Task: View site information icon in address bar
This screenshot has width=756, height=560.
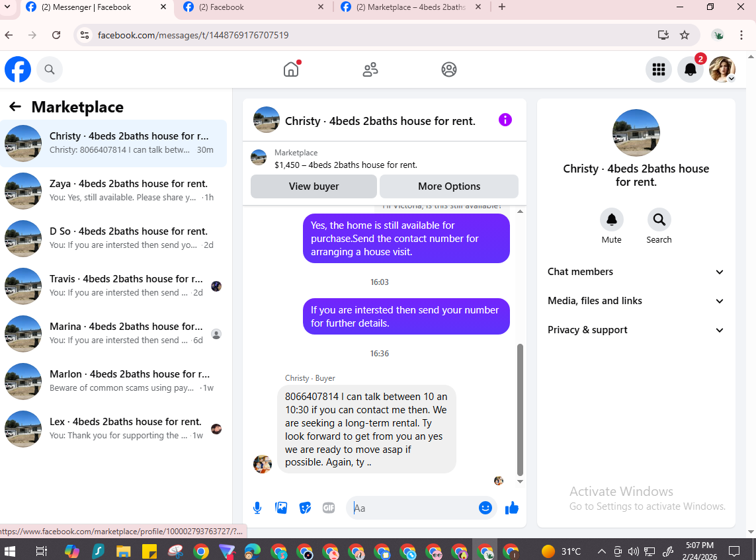Action: pyautogui.click(x=85, y=35)
